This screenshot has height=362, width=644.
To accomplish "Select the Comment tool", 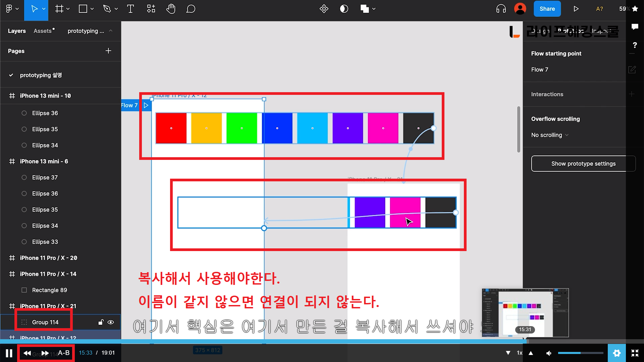I will coord(191,9).
